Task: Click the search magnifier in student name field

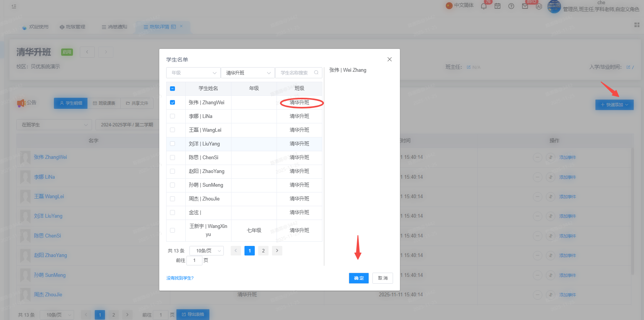Action: [x=316, y=73]
